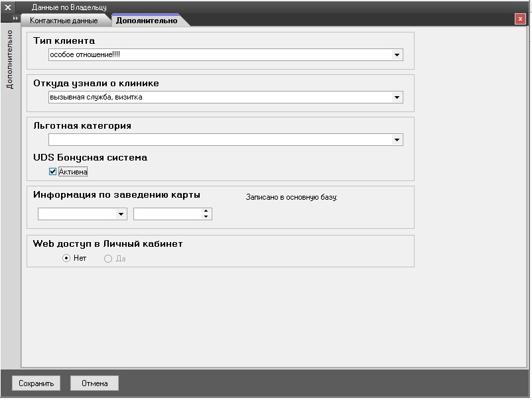Select the Нет radio button for Web access
Image resolution: width=532 pixels, height=400 pixels.
point(66,259)
